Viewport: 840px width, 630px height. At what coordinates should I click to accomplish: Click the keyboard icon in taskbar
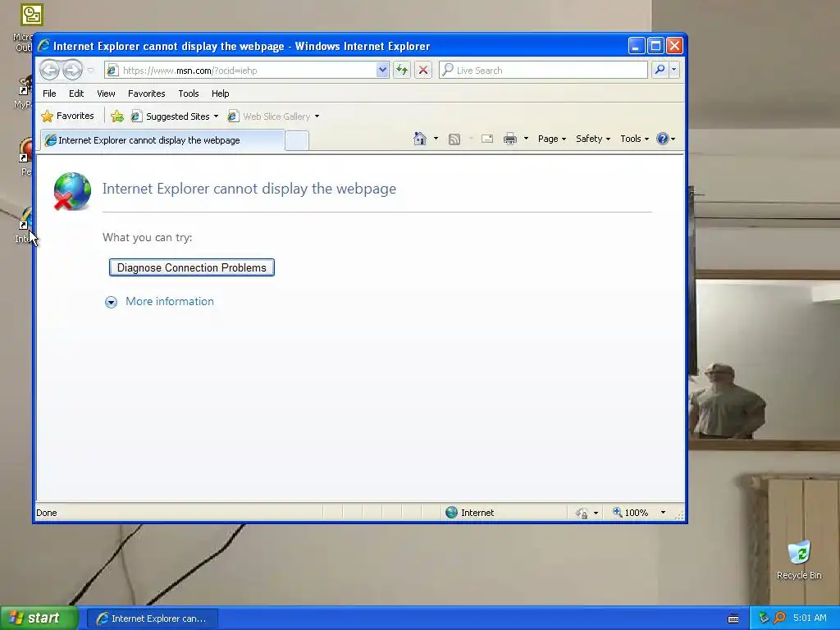pos(733,619)
